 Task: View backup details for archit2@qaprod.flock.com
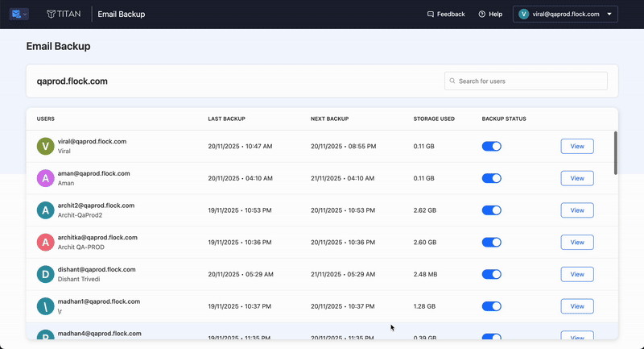click(x=576, y=210)
